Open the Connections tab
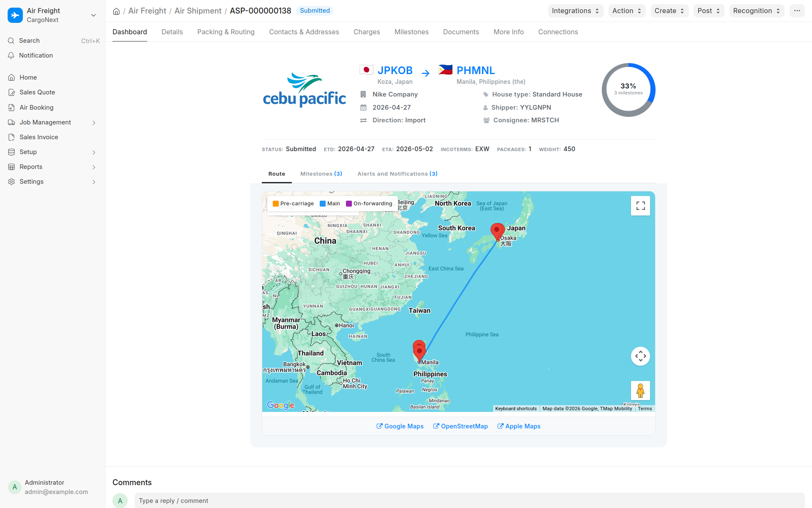 [558, 32]
